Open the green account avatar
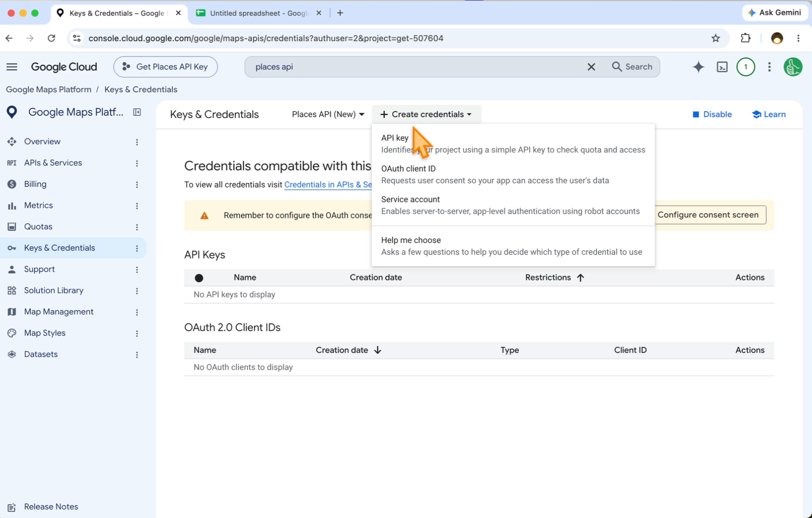The image size is (812, 518). 793,67
